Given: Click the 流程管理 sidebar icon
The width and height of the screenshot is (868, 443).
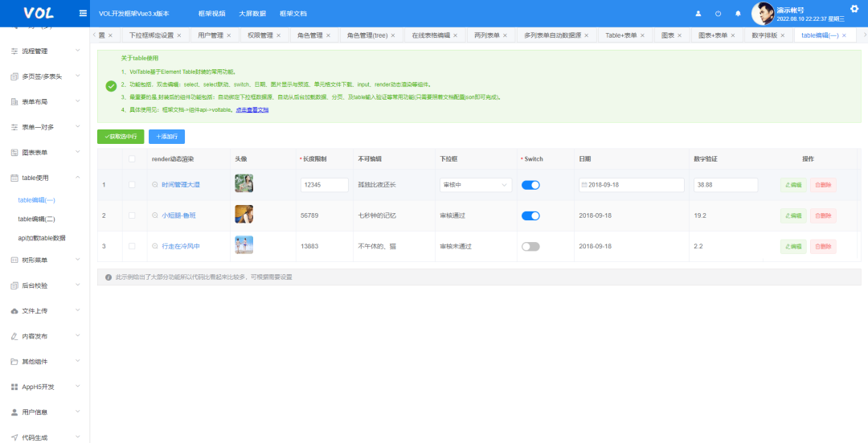Looking at the screenshot, I should [14, 51].
